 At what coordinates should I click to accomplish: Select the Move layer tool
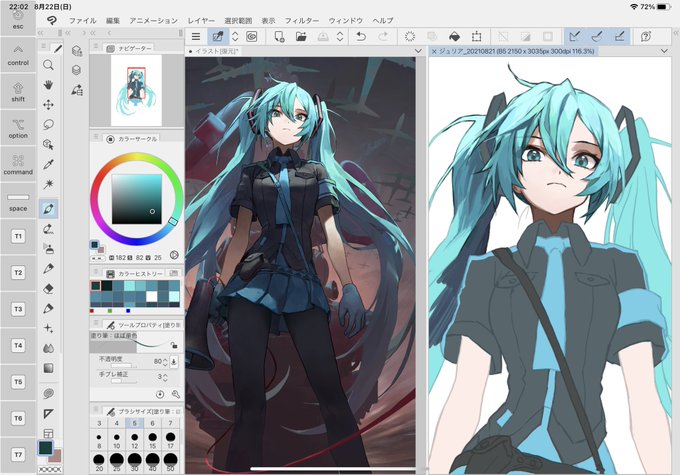tap(48, 105)
